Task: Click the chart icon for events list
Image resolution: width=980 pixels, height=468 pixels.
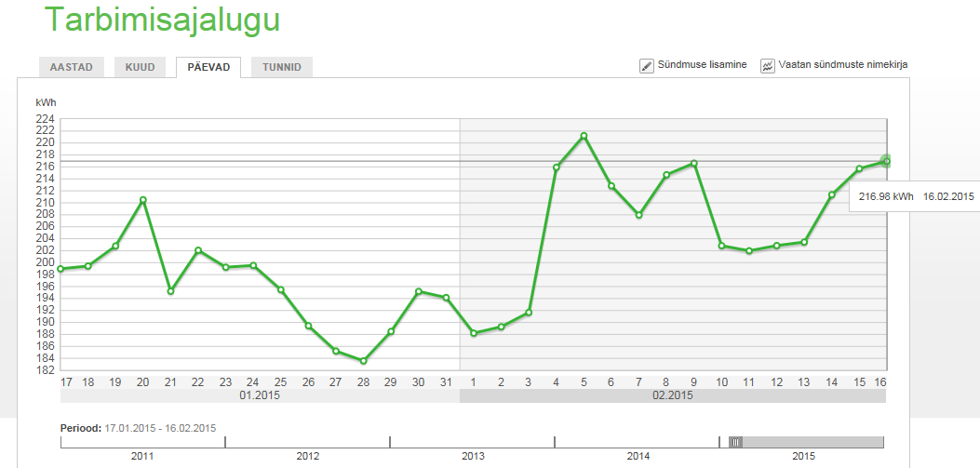Action: (x=768, y=66)
